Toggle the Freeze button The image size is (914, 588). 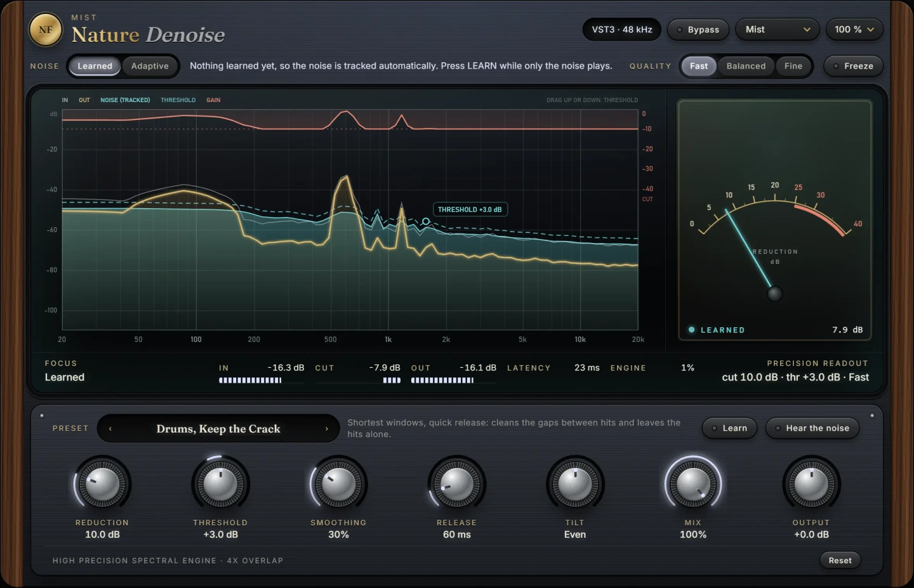[853, 66]
